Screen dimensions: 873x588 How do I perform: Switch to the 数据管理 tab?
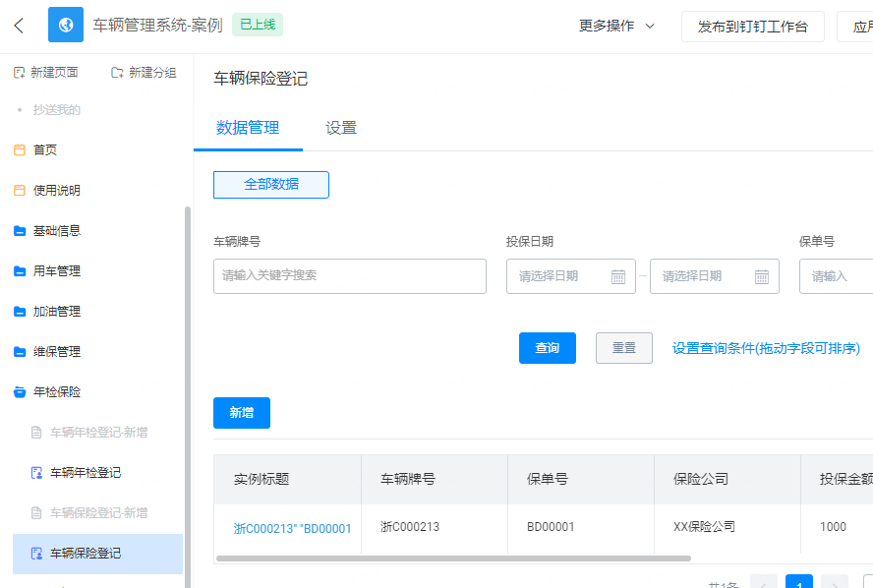pyautogui.click(x=248, y=128)
